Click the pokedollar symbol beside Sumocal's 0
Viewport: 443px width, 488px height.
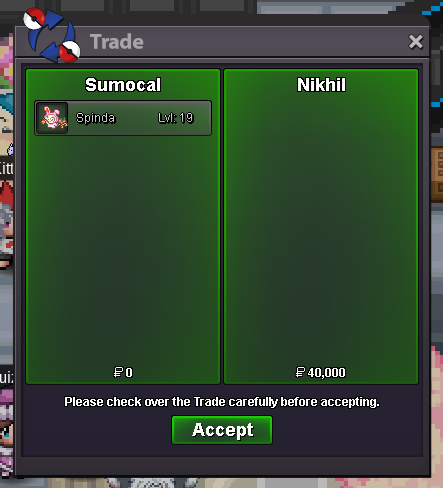pyautogui.click(x=118, y=372)
